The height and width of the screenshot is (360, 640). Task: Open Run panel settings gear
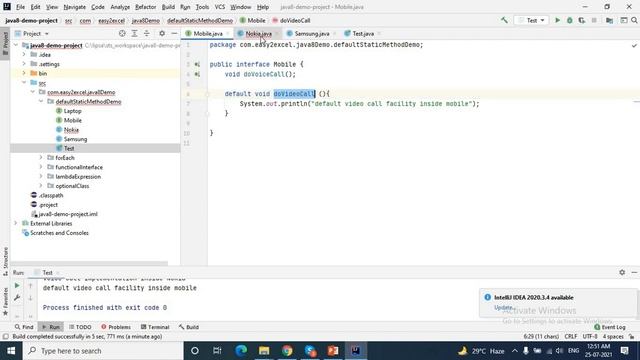pyautogui.click(x=622, y=272)
